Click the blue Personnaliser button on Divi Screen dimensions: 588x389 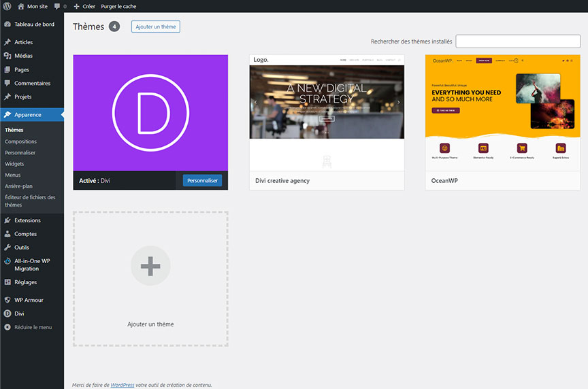click(203, 181)
